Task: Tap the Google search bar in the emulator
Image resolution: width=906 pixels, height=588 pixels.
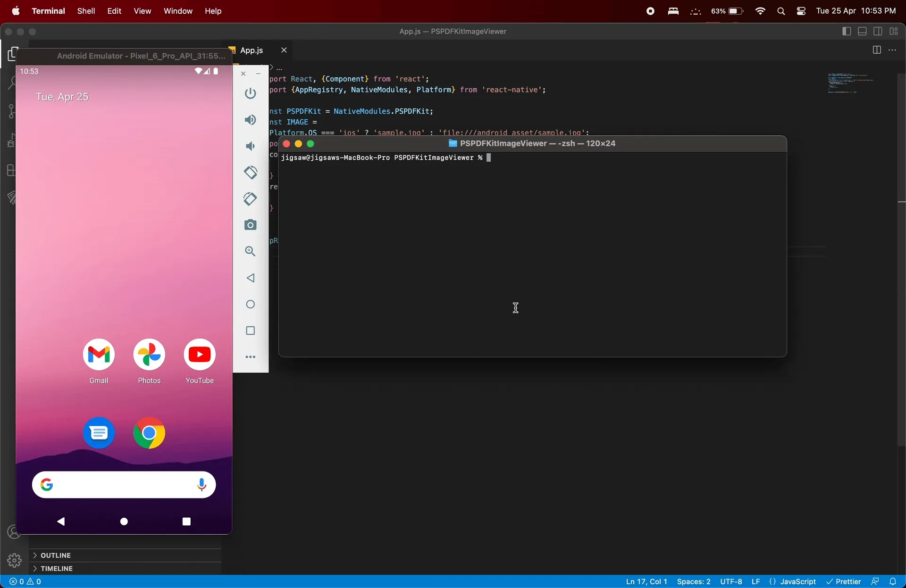Action: coord(124,485)
